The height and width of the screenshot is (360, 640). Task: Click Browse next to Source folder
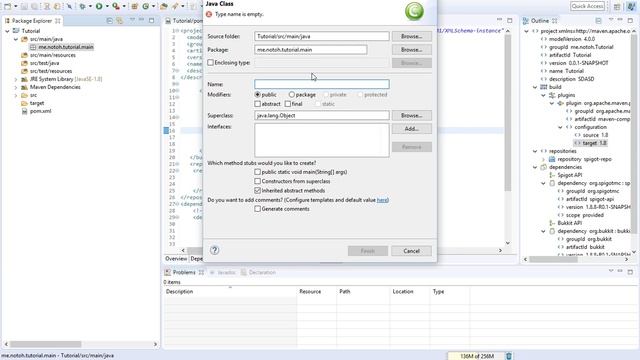[x=411, y=36]
